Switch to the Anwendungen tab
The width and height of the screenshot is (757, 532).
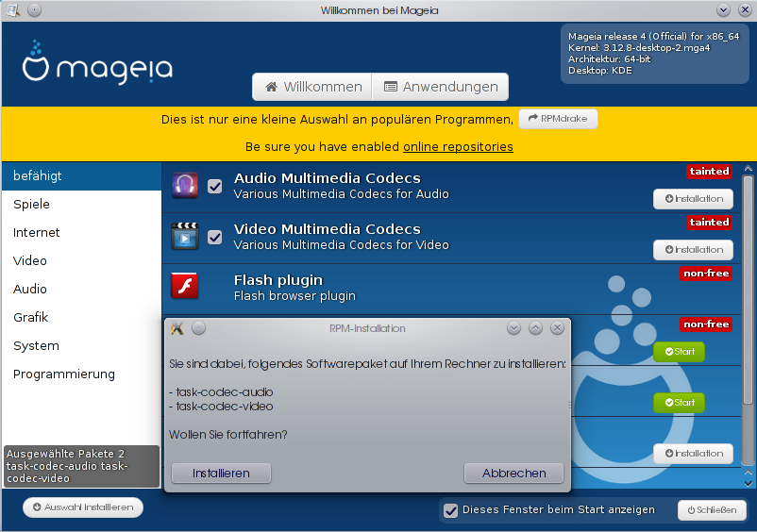440,87
